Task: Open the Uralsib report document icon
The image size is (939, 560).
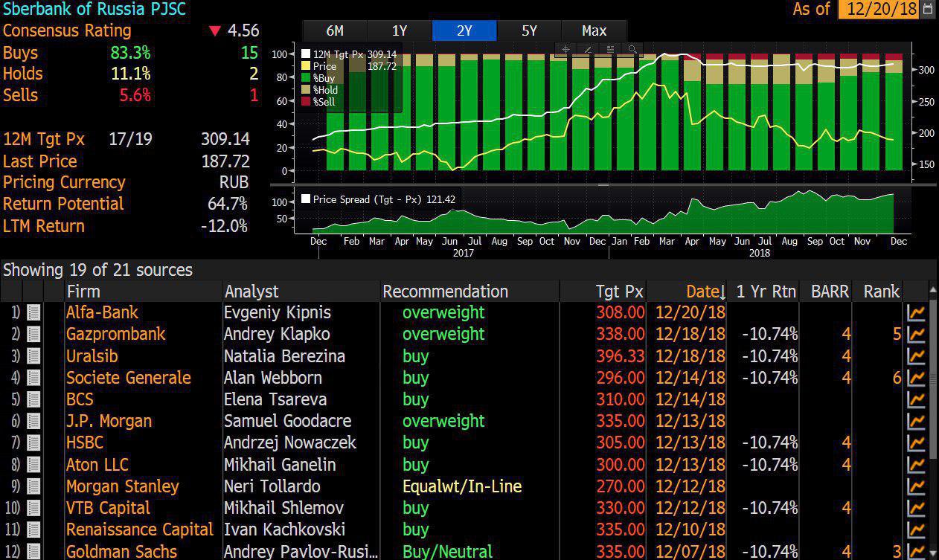Action: pos(33,356)
